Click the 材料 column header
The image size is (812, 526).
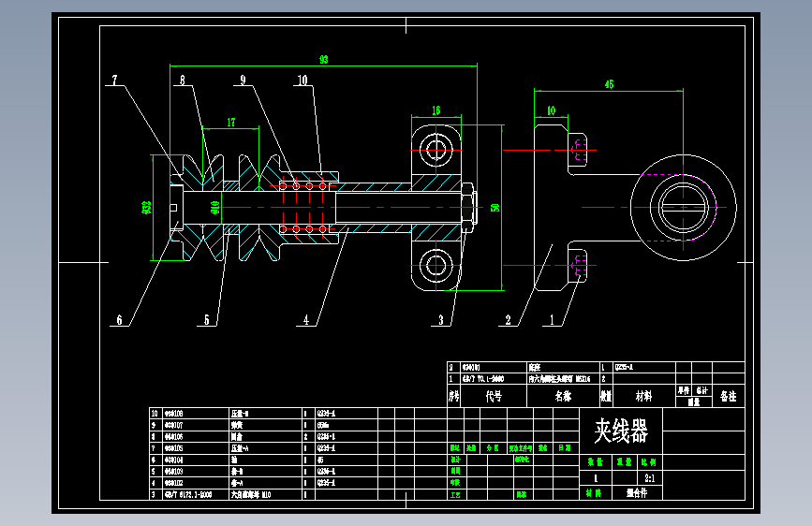click(643, 397)
